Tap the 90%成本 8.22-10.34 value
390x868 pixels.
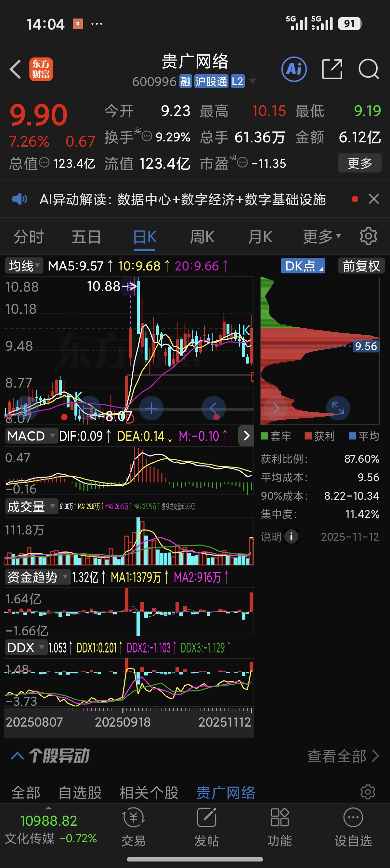(352, 496)
